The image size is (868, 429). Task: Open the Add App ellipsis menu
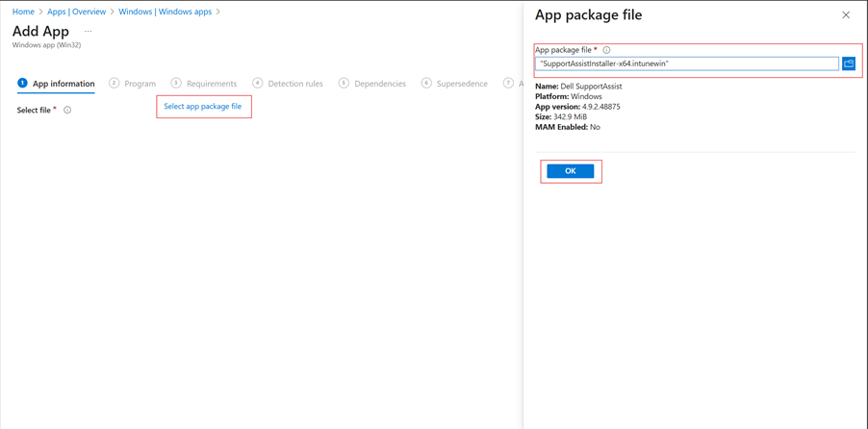(x=88, y=31)
